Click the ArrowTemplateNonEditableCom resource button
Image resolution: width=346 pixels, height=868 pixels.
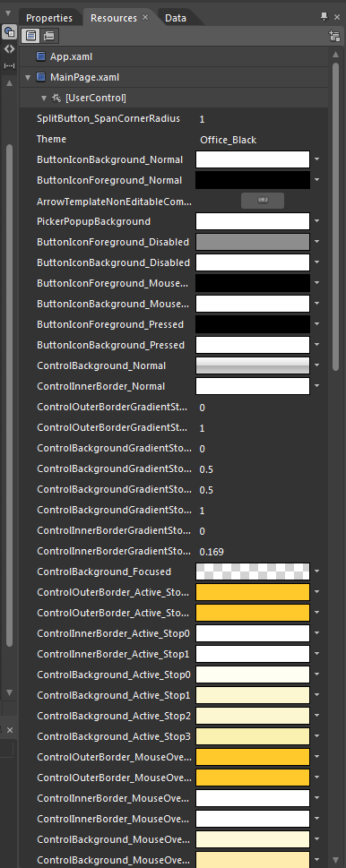263,201
